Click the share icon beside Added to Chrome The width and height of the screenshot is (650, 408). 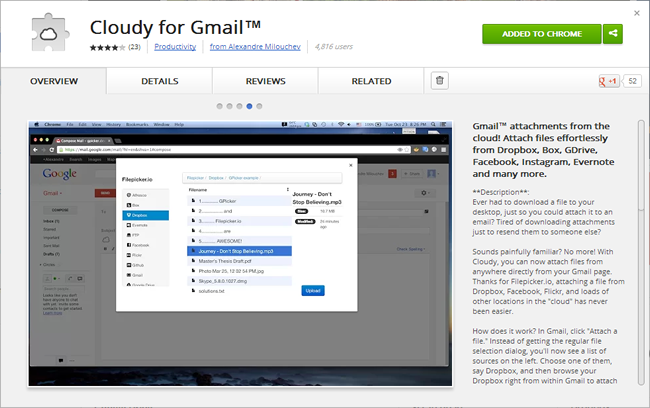pos(613,34)
